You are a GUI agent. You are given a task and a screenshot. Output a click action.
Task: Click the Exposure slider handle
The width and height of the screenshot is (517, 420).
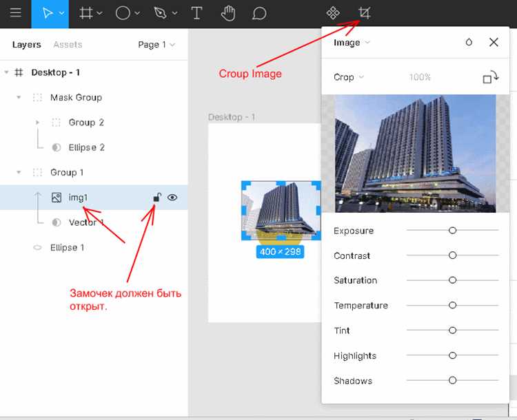[452, 230]
